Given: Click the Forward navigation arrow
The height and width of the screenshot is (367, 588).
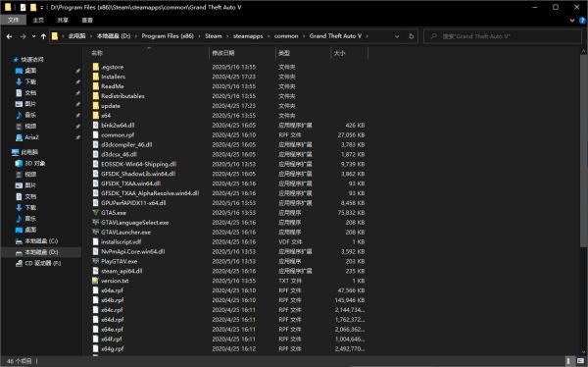Looking at the screenshot, I should click(23, 36).
